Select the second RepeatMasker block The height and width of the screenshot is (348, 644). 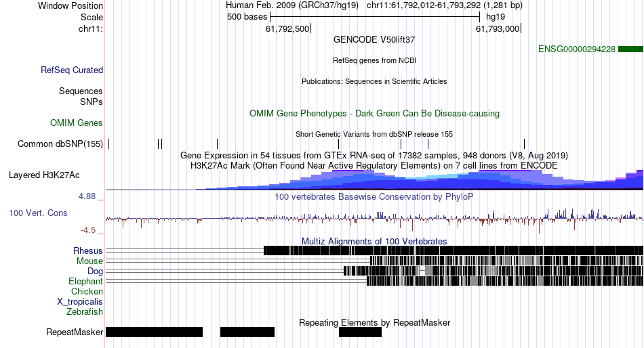[x=247, y=332]
